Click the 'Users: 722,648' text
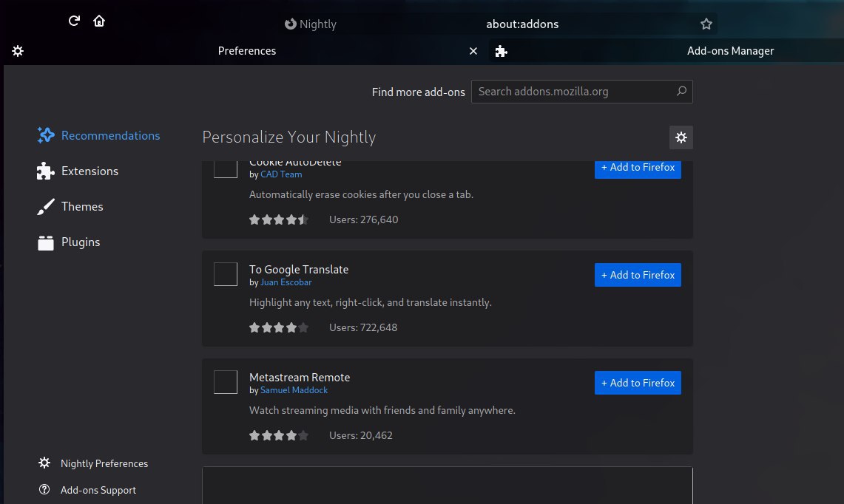This screenshot has height=504, width=844. coord(363,327)
